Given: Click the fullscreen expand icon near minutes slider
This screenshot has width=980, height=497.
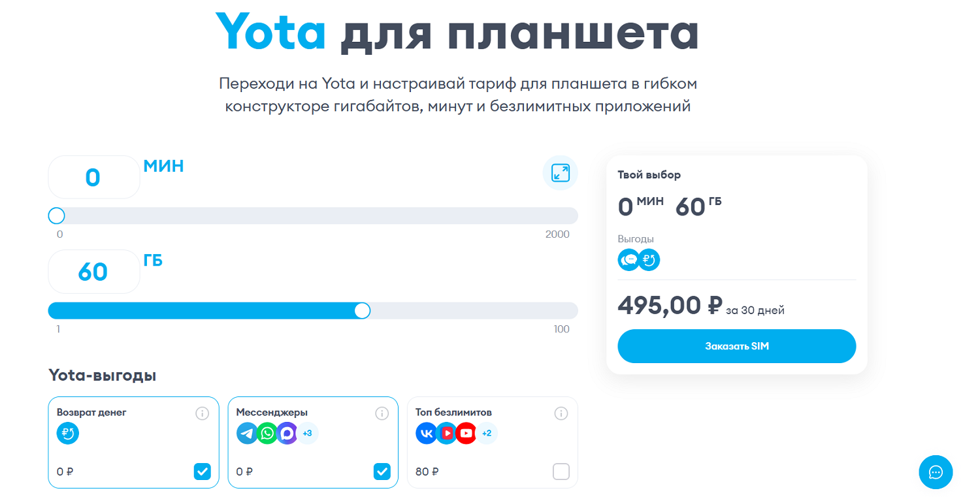Looking at the screenshot, I should 560,172.
